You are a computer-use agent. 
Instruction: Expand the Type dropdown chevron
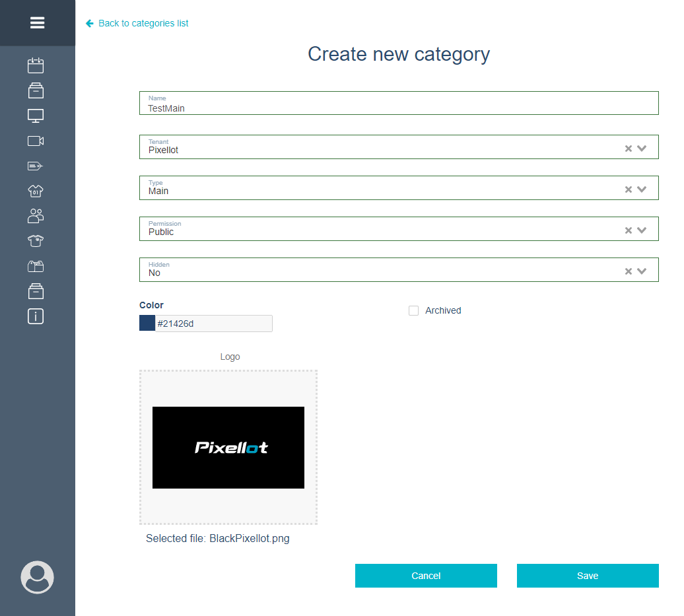coord(642,189)
